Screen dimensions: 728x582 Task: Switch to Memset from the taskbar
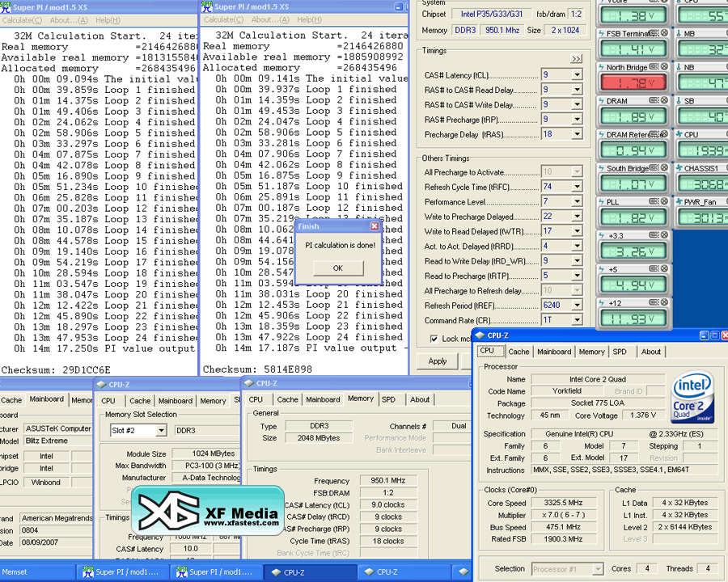click(37, 572)
